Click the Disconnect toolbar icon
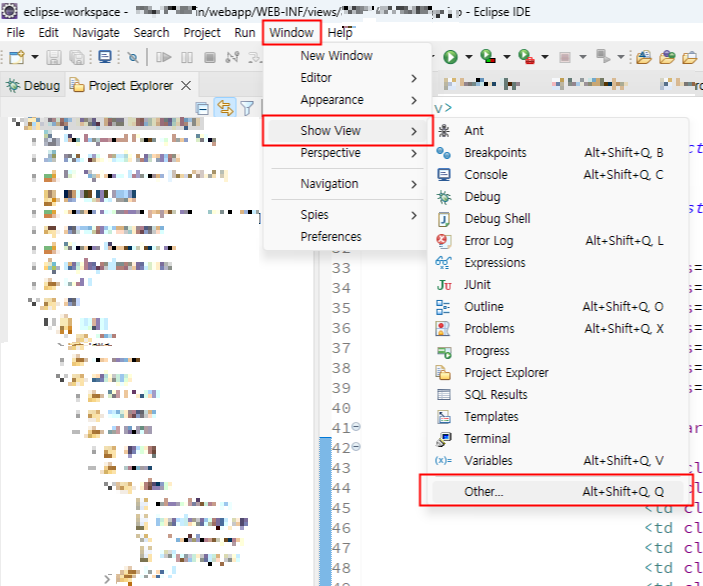703x586 pixels. tap(232, 57)
